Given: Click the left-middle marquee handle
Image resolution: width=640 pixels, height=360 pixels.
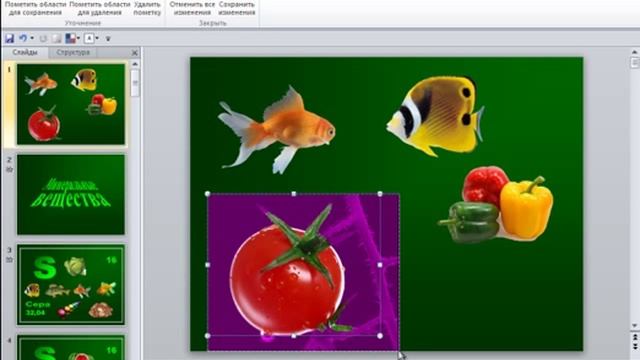Looking at the screenshot, I should pos(207,265).
